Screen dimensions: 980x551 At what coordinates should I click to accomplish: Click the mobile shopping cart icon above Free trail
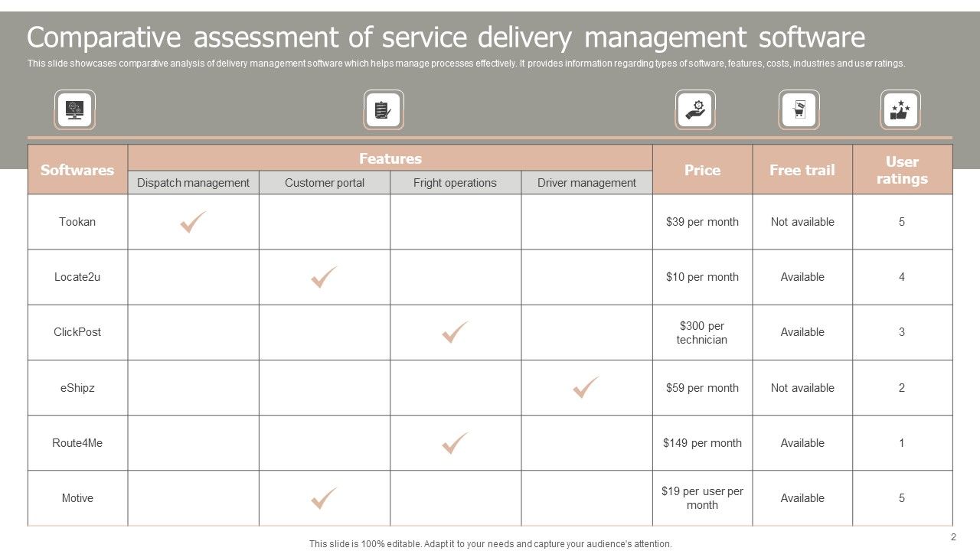[x=799, y=110]
